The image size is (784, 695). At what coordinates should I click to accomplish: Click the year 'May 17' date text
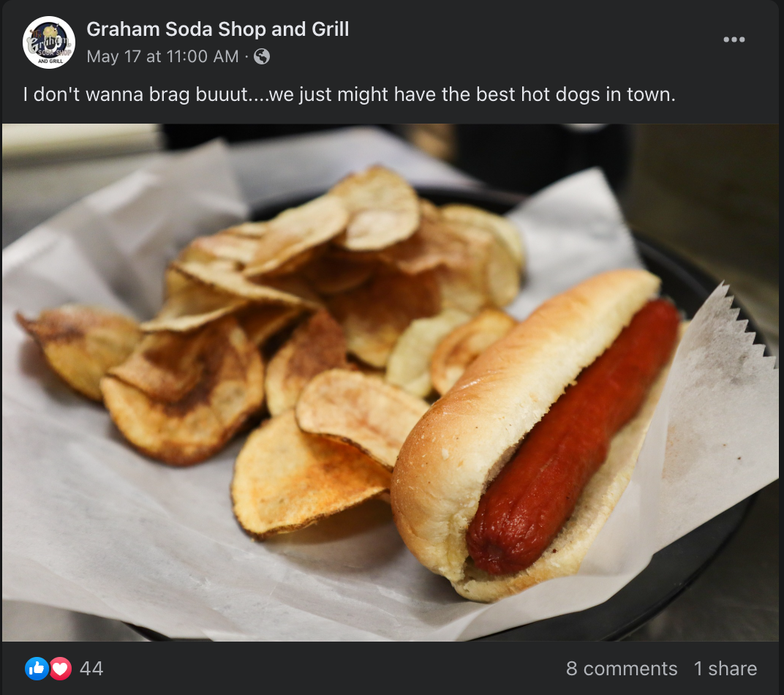click(x=113, y=56)
